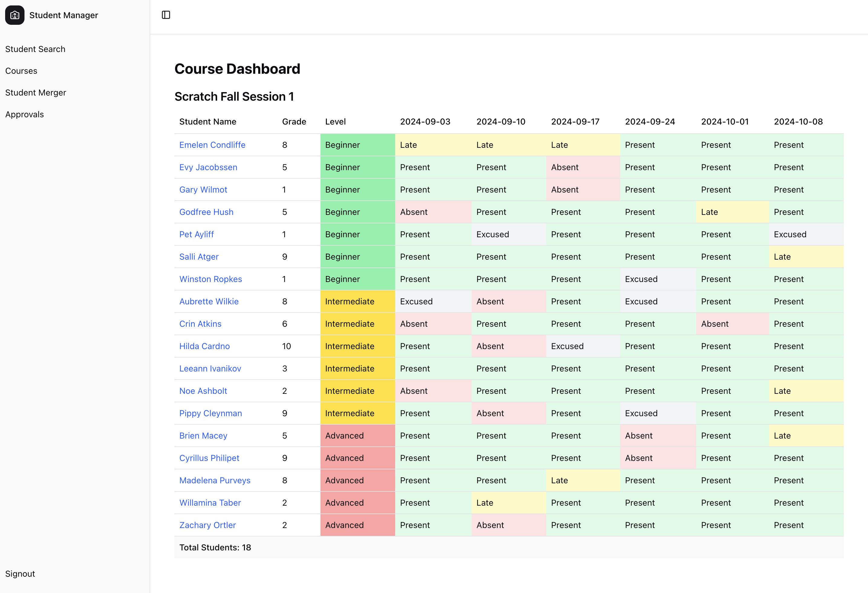Select the 2024-09-17 date column header
Image resolution: width=868 pixels, height=593 pixels.
coord(575,122)
